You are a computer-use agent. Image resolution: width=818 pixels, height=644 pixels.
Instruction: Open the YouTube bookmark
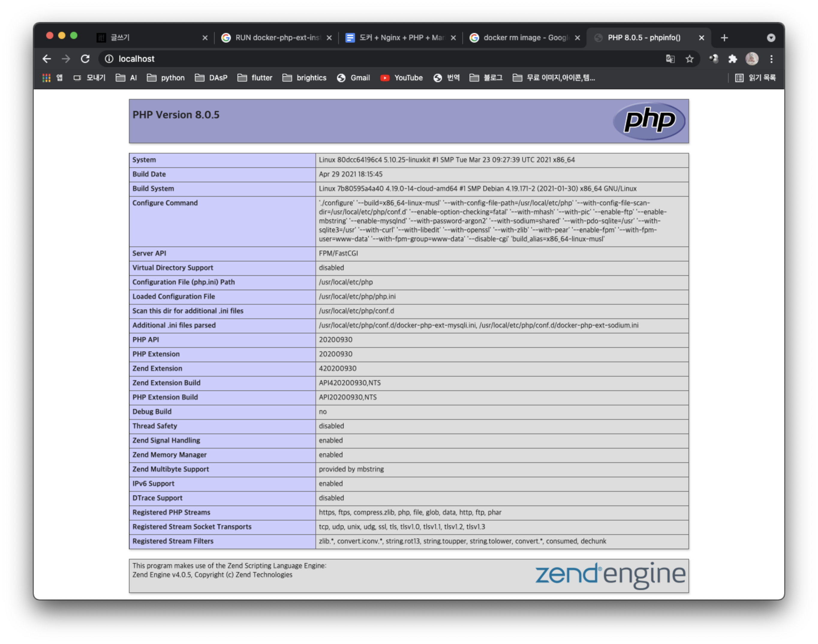402,78
